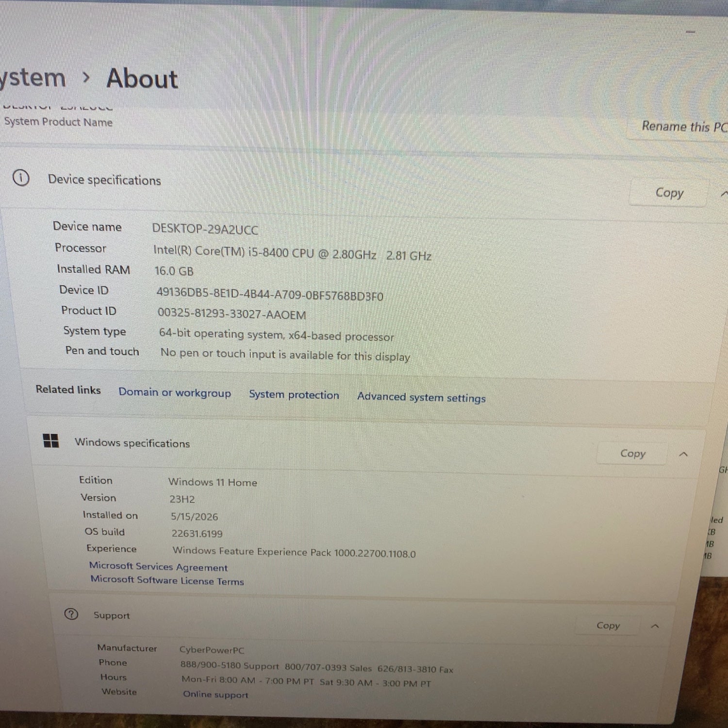The image size is (728, 728).
Task: Select the version value 23H2
Action: click(182, 499)
